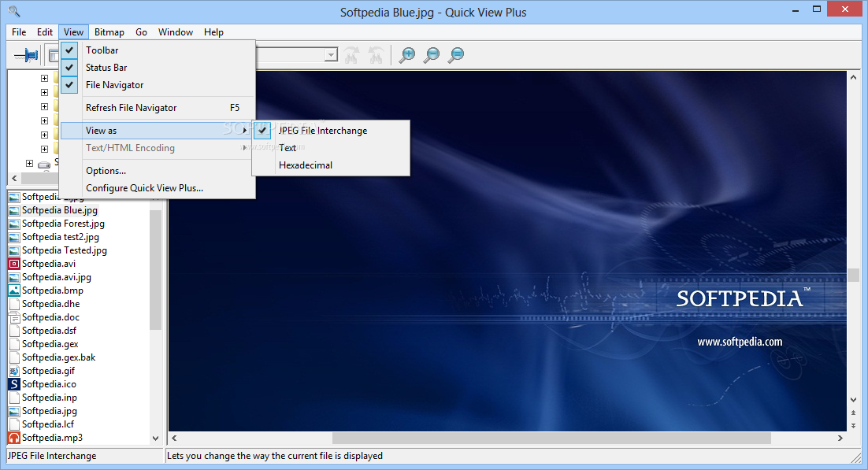The image size is (868, 470).
Task: Select Softpedia.lcf in file list
Action: [47, 424]
